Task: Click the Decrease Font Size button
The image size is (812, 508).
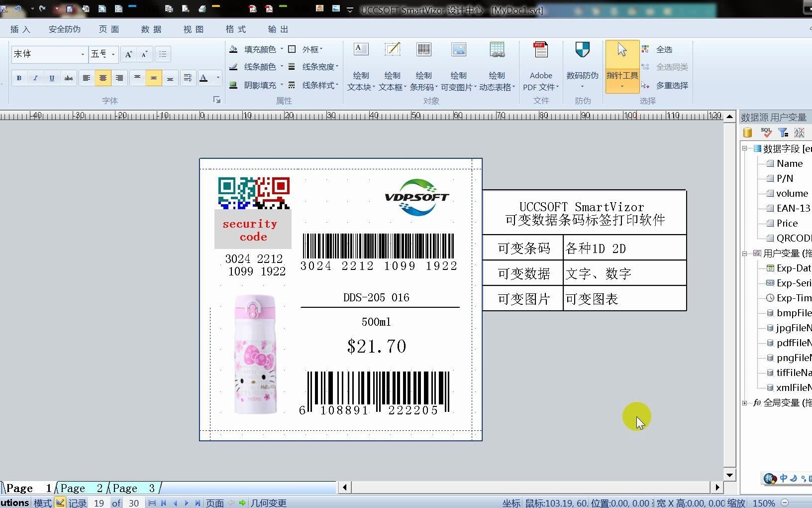Action: (144, 54)
